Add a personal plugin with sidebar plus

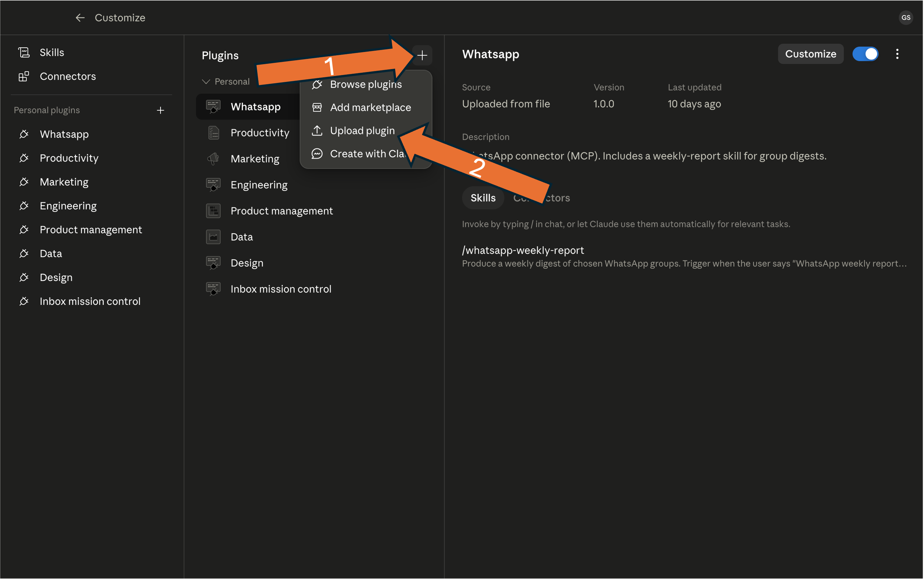tap(161, 110)
